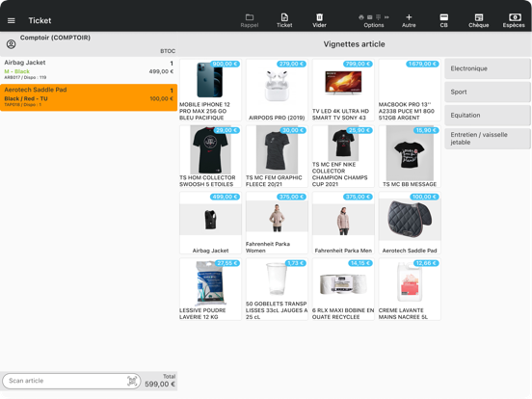
Task: Open the Rappel folder icon
Action: click(250, 20)
